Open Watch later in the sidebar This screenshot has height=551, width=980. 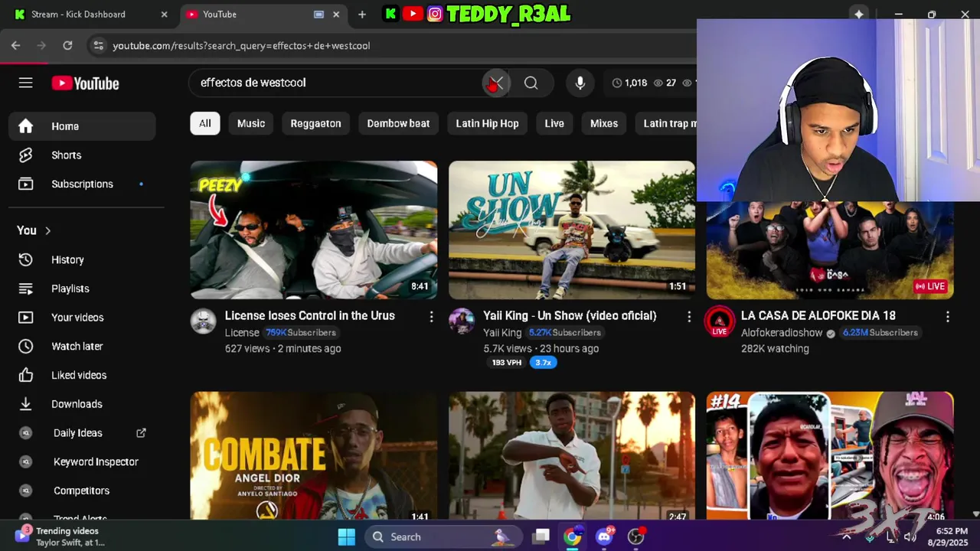click(82, 347)
